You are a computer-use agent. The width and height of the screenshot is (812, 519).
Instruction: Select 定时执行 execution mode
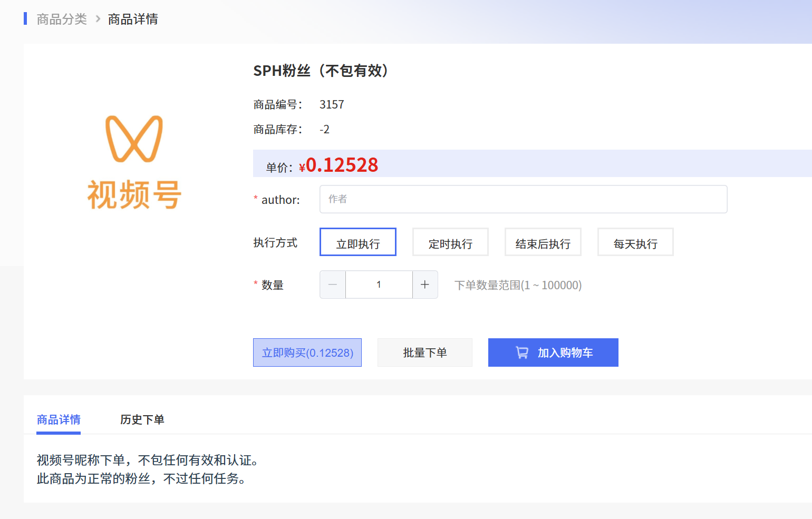[450, 242]
